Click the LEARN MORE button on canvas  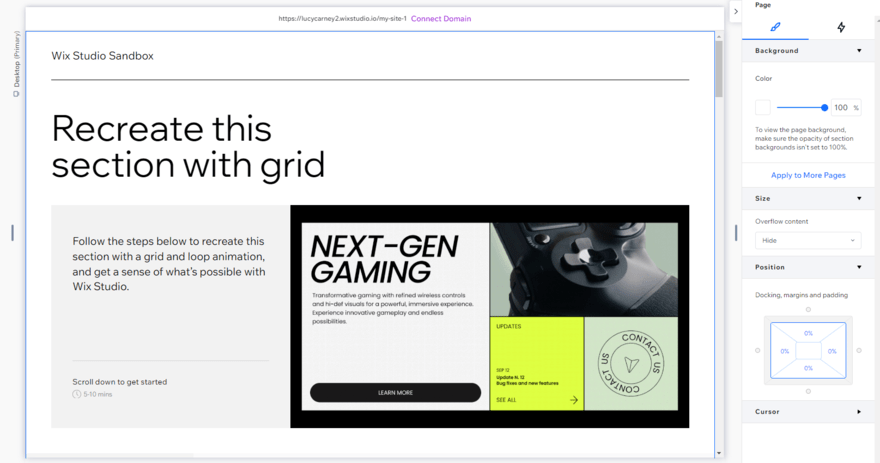coord(395,392)
